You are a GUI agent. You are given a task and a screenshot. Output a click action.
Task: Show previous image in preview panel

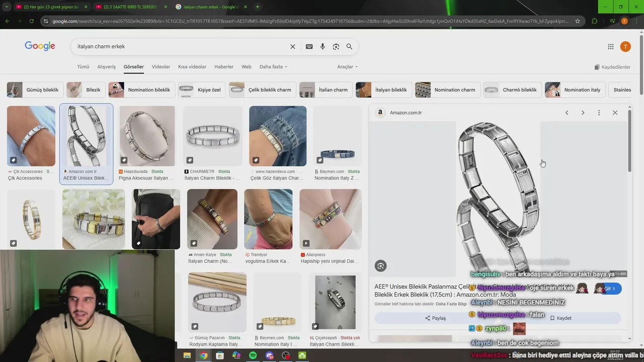tap(567, 113)
